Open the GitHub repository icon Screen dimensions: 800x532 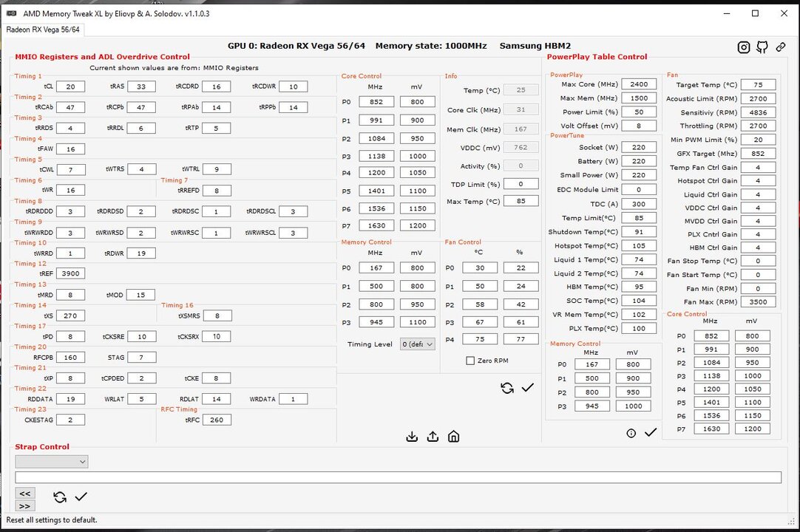(762, 47)
